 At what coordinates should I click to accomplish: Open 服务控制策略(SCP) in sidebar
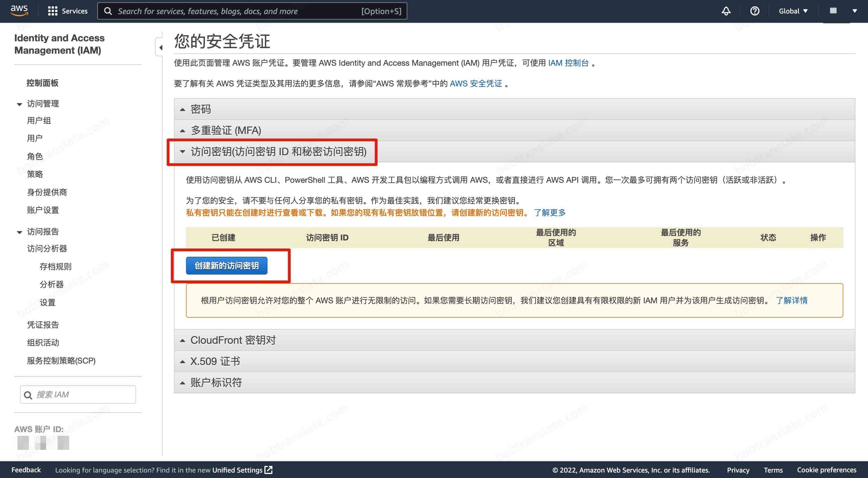(61, 360)
